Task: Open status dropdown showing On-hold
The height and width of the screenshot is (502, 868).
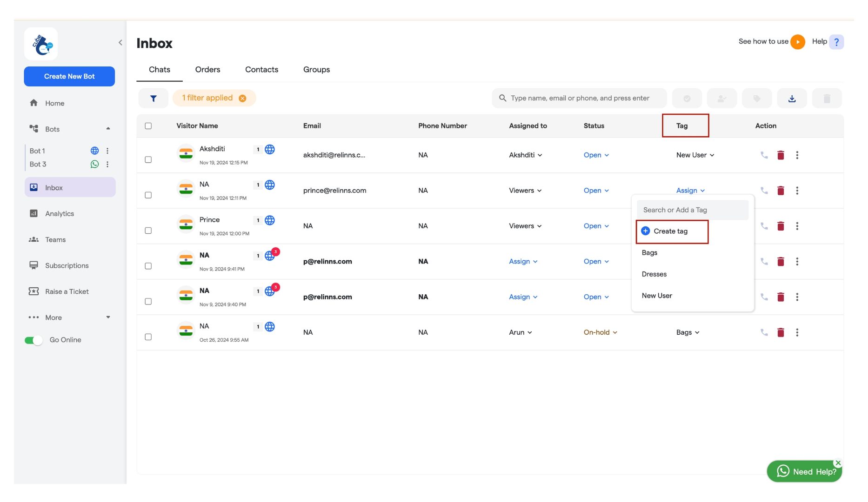Action: point(601,332)
